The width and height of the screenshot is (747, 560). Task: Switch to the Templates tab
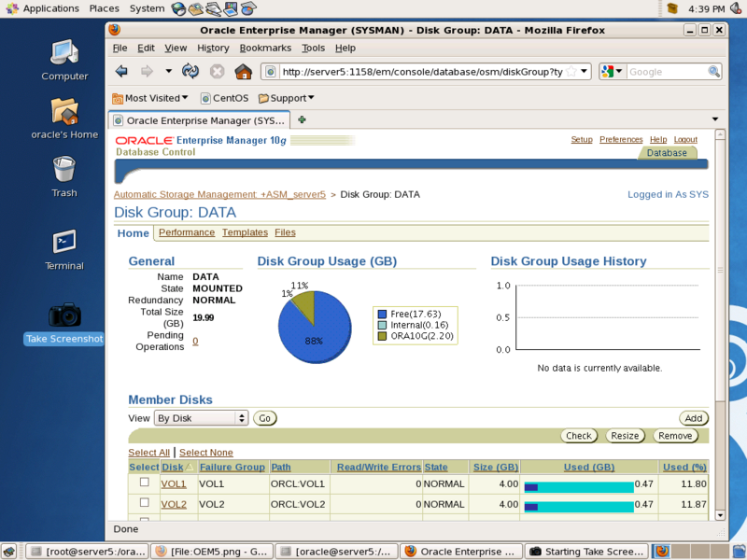[245, 232]
